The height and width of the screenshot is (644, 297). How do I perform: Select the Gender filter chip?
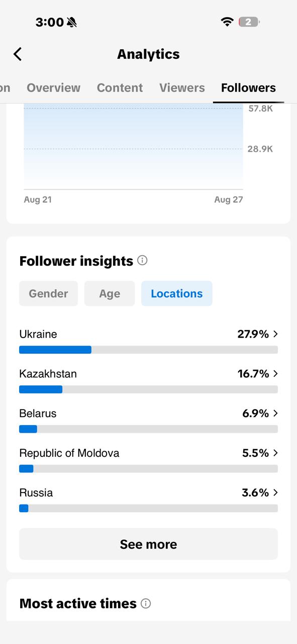(x=48, y=293)
